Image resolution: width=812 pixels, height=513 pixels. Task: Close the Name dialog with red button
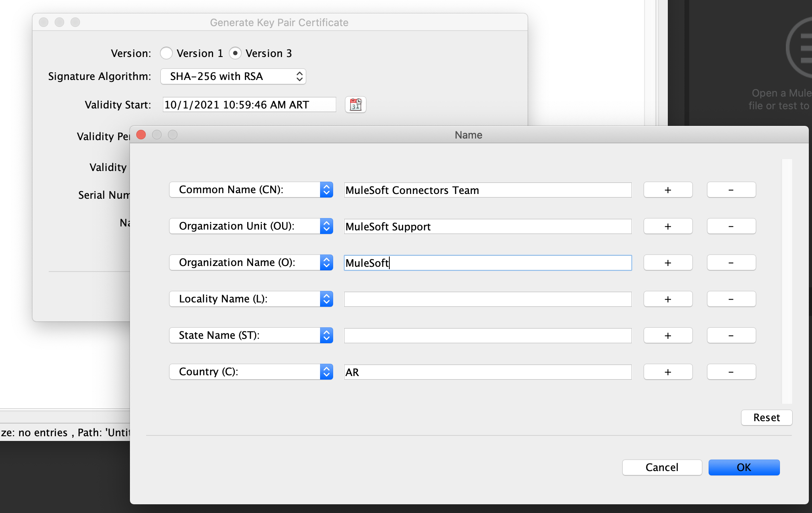click(141, 135)
